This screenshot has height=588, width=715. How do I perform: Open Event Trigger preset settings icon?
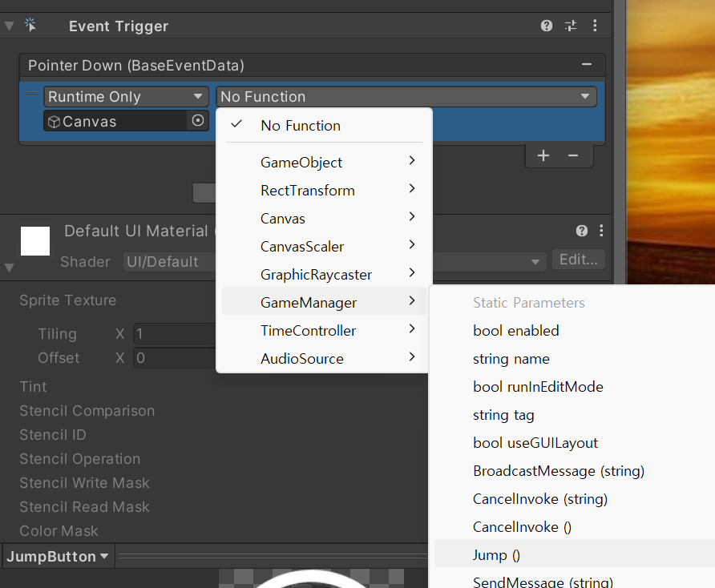(x=571, y=26)
